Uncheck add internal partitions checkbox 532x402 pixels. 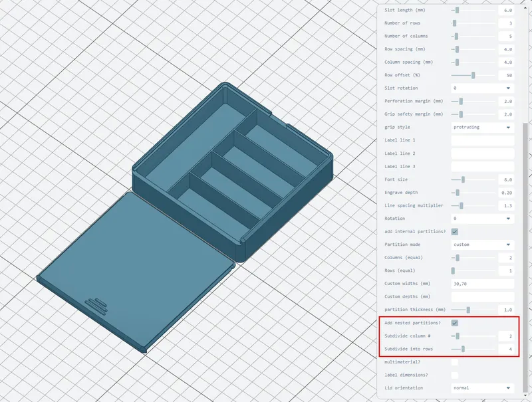[x=455, y=231]
